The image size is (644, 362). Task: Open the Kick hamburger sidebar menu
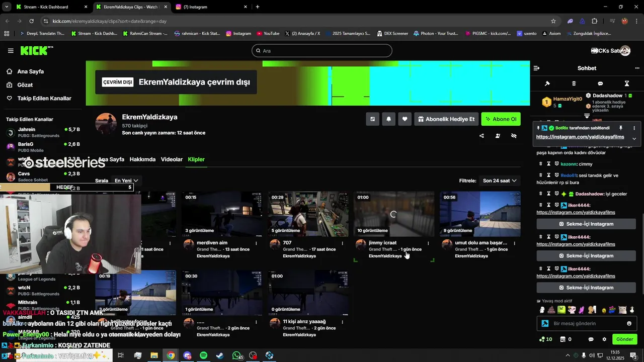pyautogui.click(x=11, y=51)
